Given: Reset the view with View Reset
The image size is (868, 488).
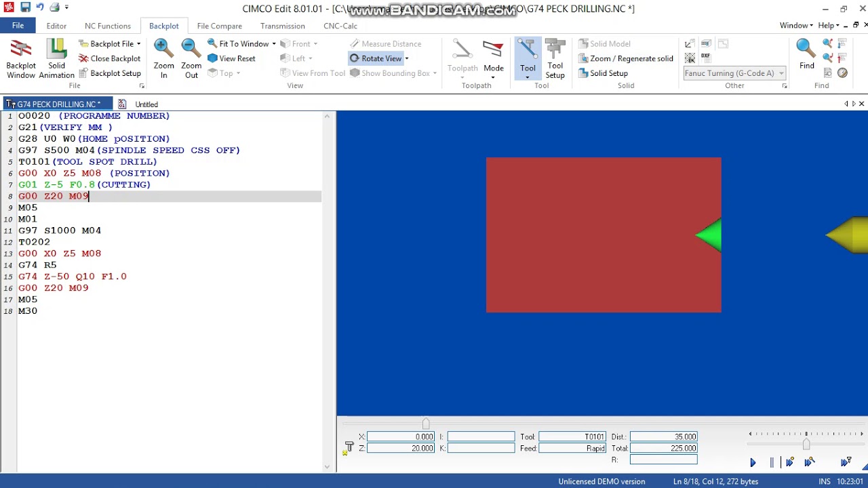Looking at the screenshot, I should coord(231,58).
